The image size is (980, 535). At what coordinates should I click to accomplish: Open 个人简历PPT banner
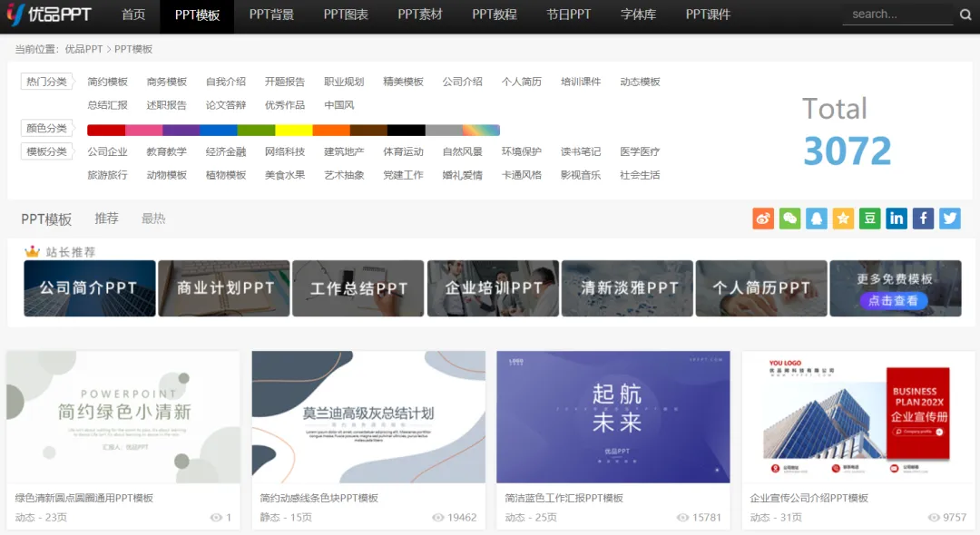tap(761, 288)
